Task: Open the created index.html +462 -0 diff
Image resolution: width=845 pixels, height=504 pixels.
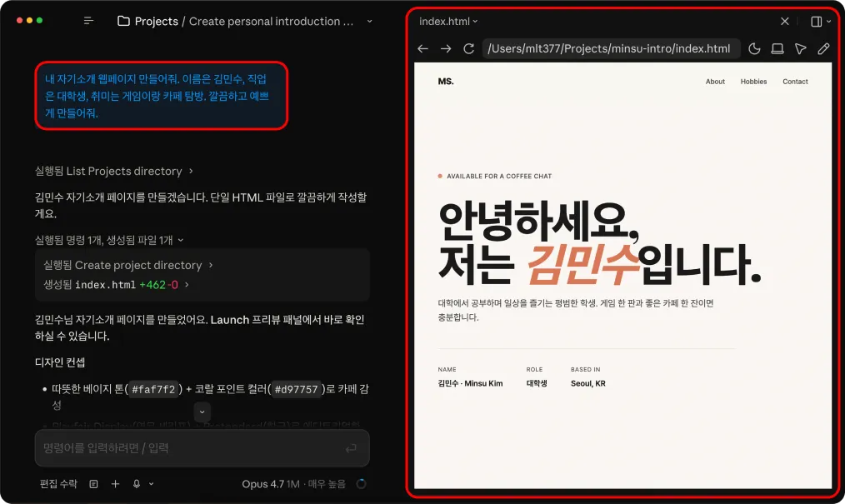Action: click(x=116, y=285)
